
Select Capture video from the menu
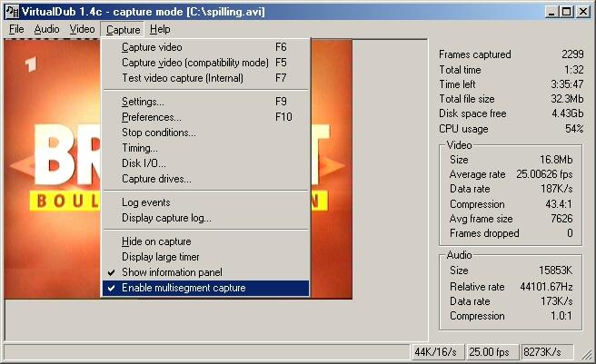click(x=152, y=47)
